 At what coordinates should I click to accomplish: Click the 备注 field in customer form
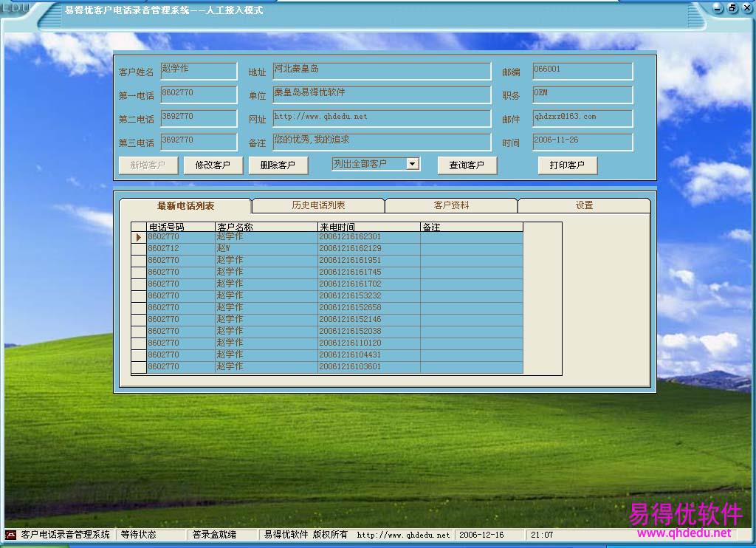click(x=382, y=142)
